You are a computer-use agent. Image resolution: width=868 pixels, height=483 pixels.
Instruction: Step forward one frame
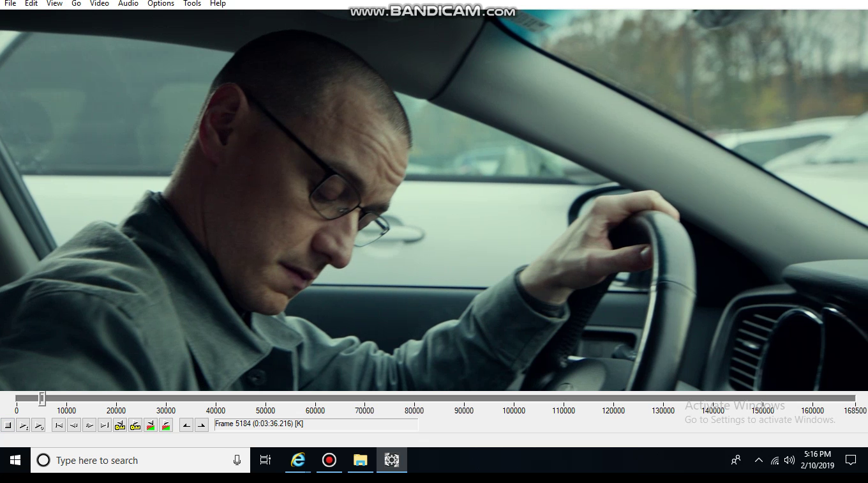(x=89, y=425)
